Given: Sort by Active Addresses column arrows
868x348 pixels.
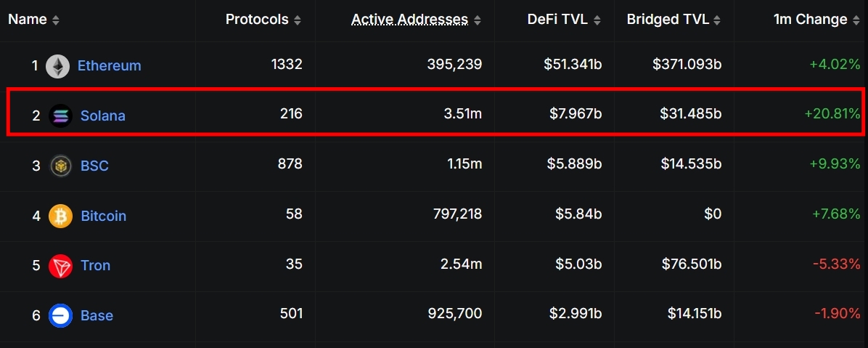Looking at the screenshot, I should coord(477,20).
